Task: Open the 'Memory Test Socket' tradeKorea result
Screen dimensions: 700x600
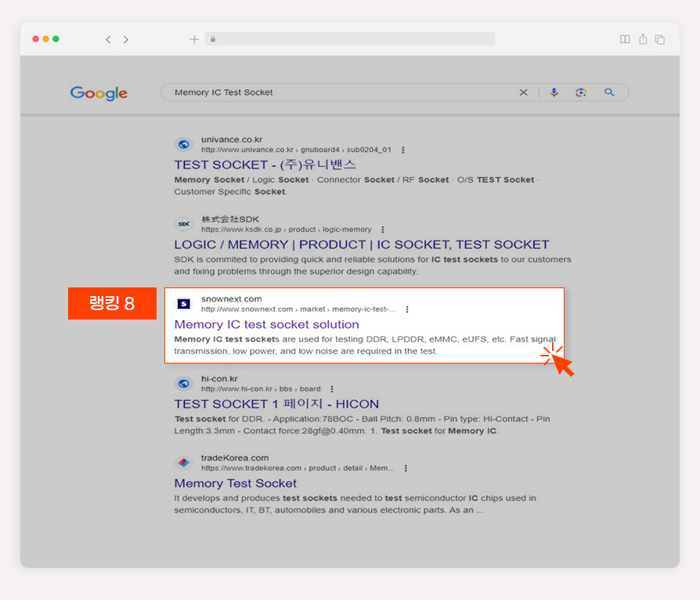Action: coord(235,483)
